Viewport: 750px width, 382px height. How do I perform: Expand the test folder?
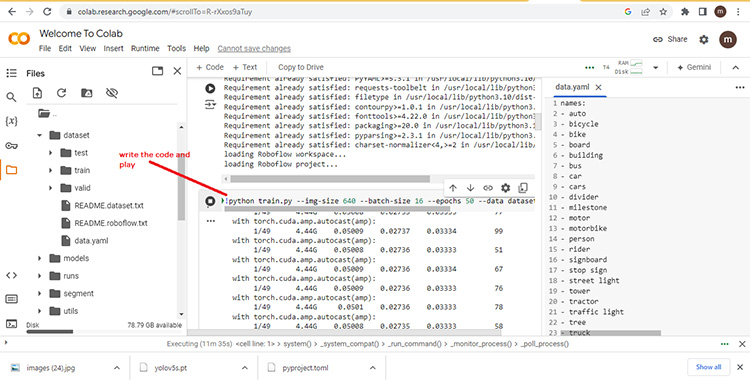coord(51,153)
